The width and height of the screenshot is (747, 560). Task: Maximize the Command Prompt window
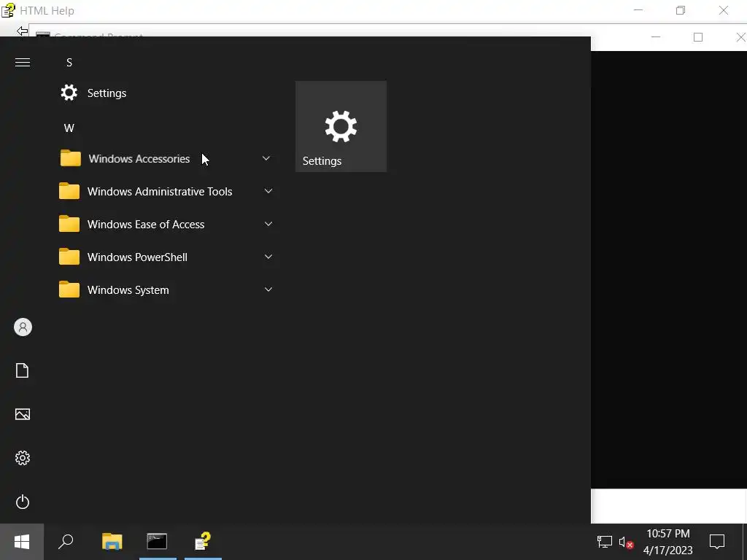click(698, 37)
